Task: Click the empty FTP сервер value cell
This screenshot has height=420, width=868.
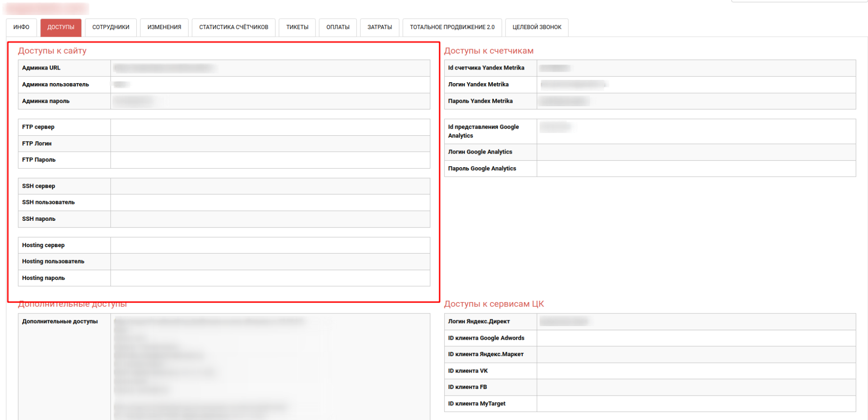Action: [x=270, y=127]
